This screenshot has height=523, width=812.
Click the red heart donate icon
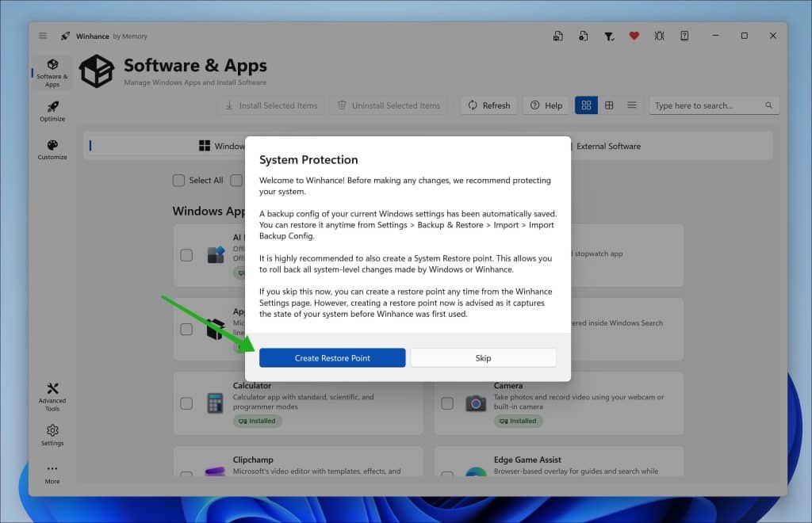(x=634, y=36)
